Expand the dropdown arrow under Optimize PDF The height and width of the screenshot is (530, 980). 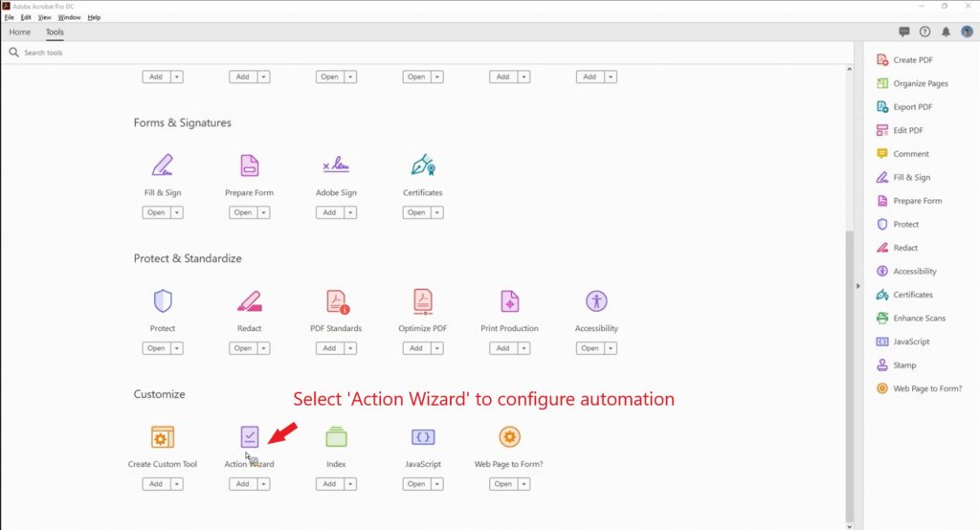[x=437, y=348]
